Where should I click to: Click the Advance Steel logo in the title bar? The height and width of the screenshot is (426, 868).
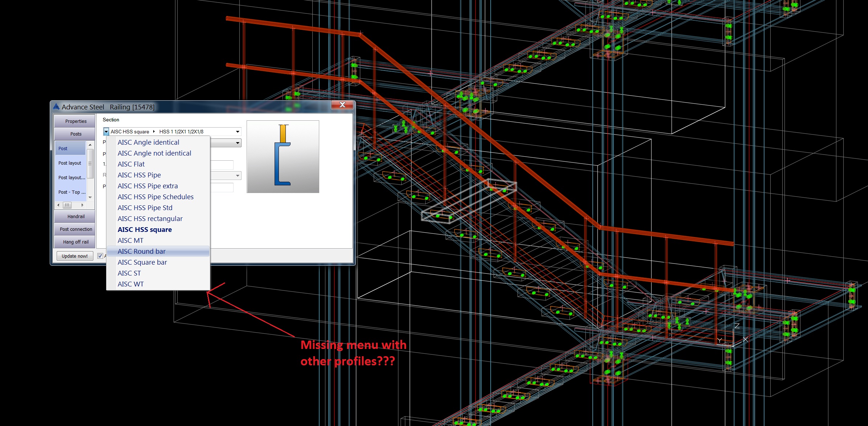coord(57,106)
